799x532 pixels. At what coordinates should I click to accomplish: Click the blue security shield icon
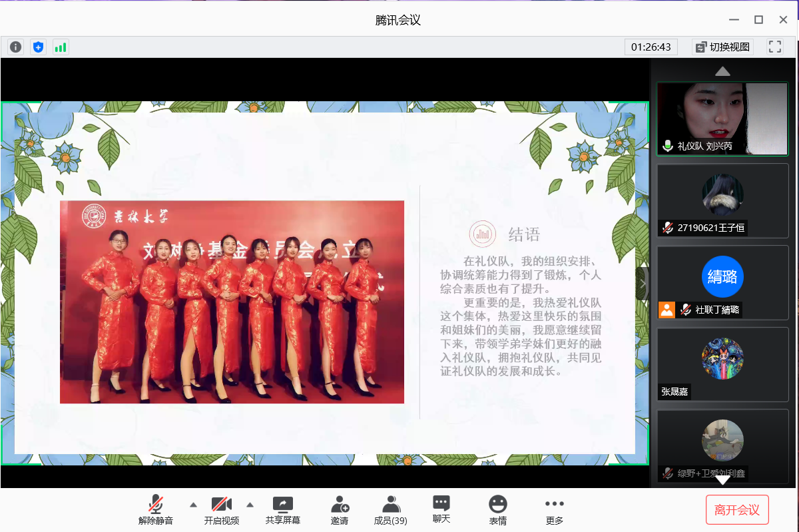[38, 47]
